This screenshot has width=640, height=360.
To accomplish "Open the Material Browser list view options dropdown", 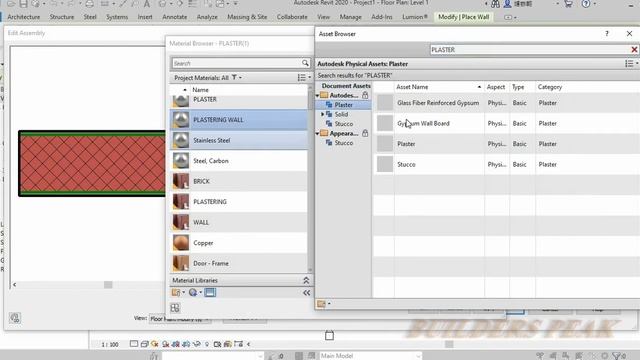I will pyautogui.click(x=304, y=78).
